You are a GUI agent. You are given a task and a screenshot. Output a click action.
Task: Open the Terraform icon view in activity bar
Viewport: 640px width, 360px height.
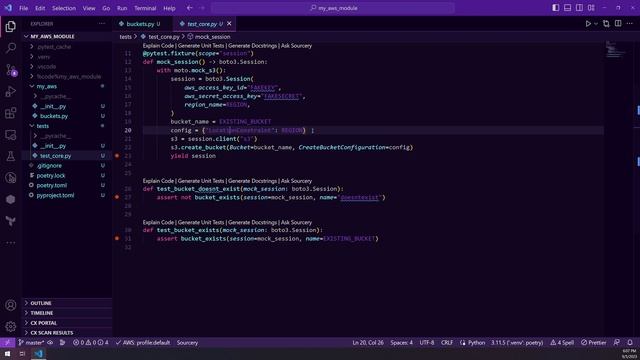coord(11,221)
